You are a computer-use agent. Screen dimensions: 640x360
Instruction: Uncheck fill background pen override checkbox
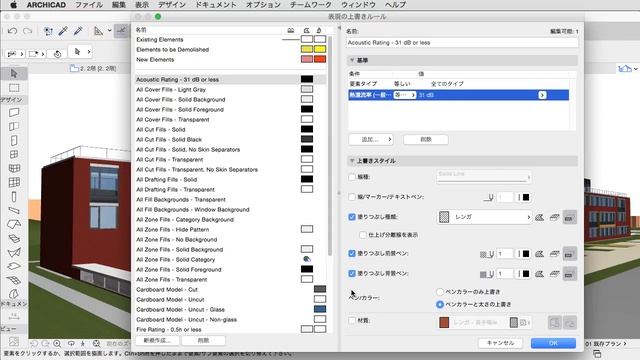tap(352, 273)
